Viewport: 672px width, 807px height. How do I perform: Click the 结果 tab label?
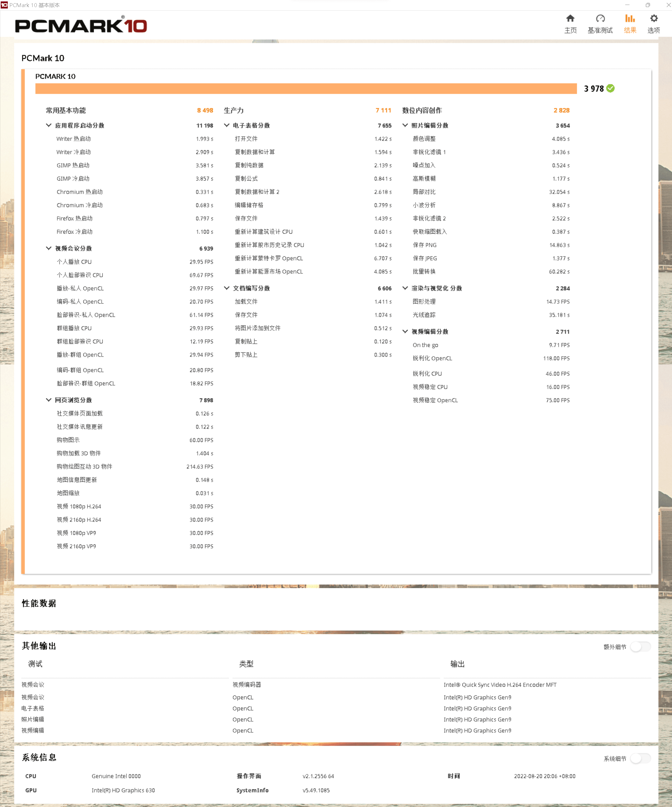[630, 30]
